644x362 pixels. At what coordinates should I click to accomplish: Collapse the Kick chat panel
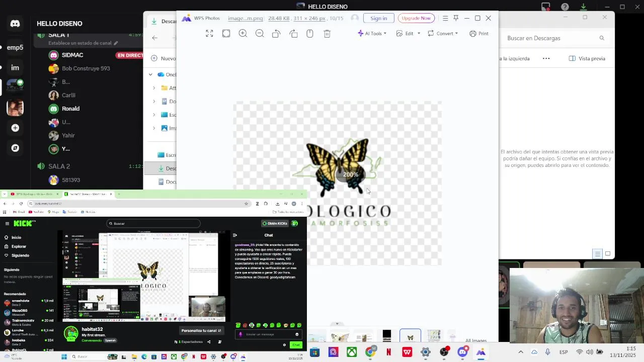(235, 235)
